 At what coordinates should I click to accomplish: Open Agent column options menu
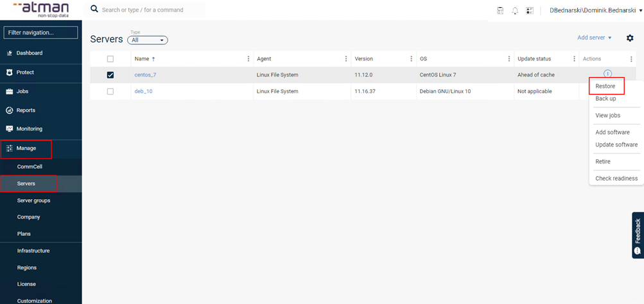point(346,59)
